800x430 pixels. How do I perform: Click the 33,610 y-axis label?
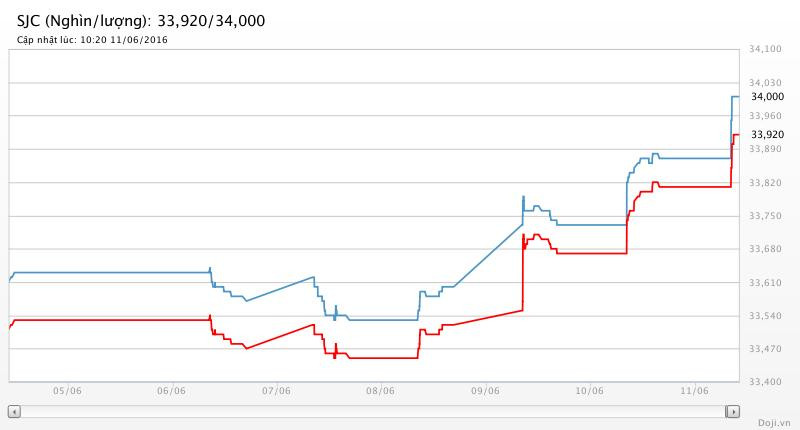765,283
